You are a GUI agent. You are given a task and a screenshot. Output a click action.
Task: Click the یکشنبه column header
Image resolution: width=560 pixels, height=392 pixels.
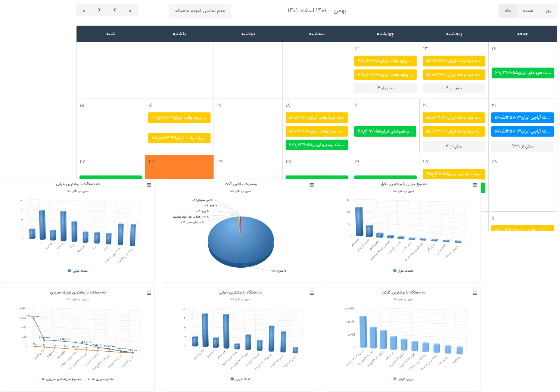click(x=180, y=34)
